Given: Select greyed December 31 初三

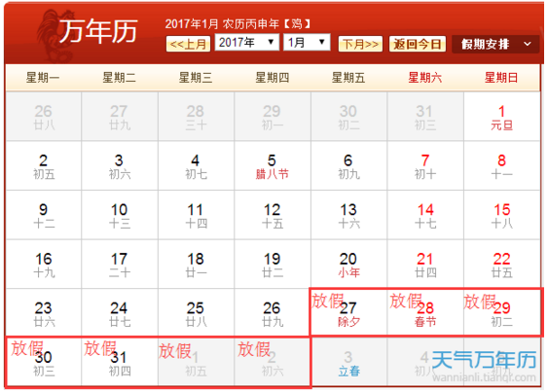Looking at the screenshot, I should pos(425,117).
